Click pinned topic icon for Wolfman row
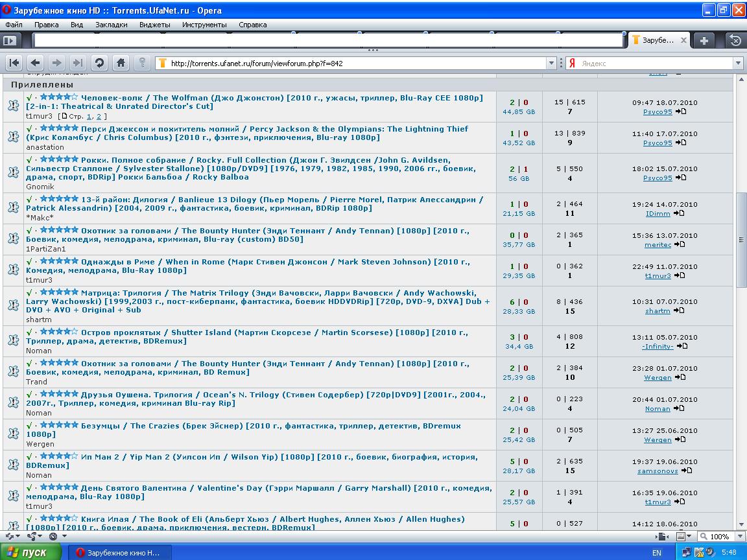 [14, 106]
